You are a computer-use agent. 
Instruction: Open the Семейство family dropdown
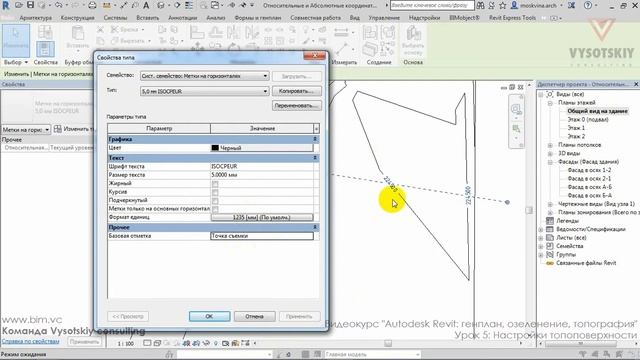(x=204, y=76)
